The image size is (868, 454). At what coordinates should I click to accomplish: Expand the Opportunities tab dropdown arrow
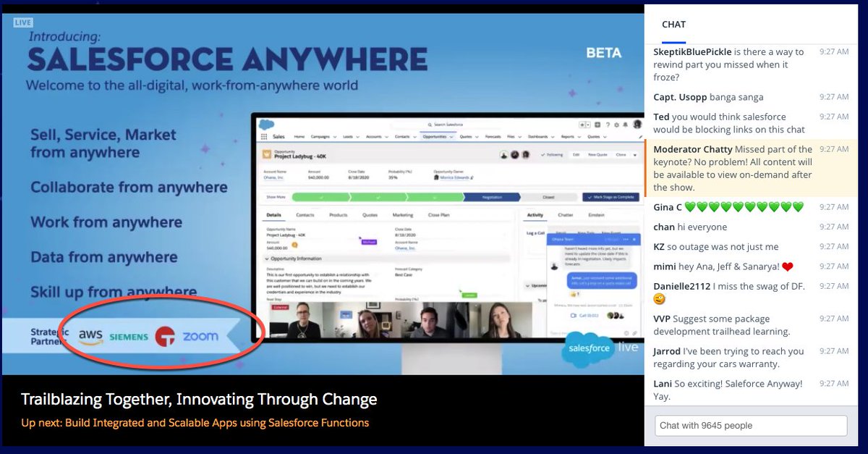451,137
